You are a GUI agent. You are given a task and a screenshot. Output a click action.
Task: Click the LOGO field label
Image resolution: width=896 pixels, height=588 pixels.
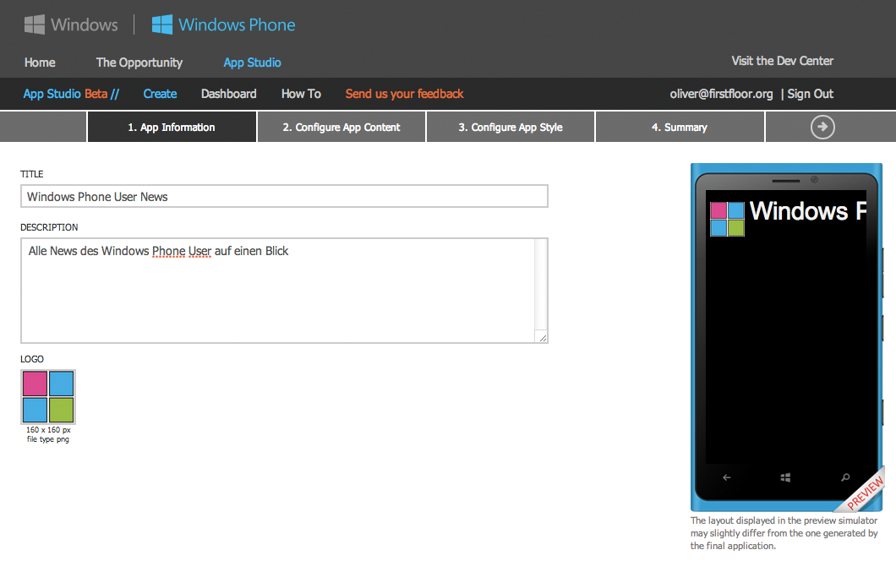click(x=32, y=359)
